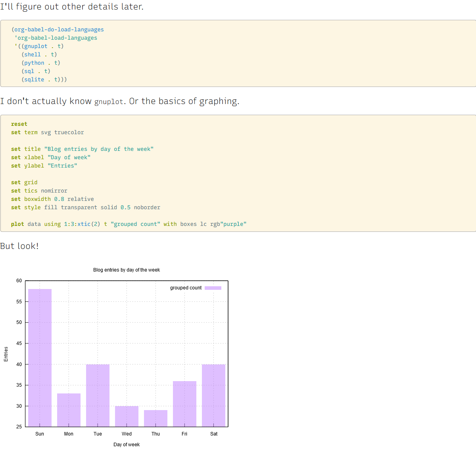Click the sentence about the basics of graphing

(184, 101)
